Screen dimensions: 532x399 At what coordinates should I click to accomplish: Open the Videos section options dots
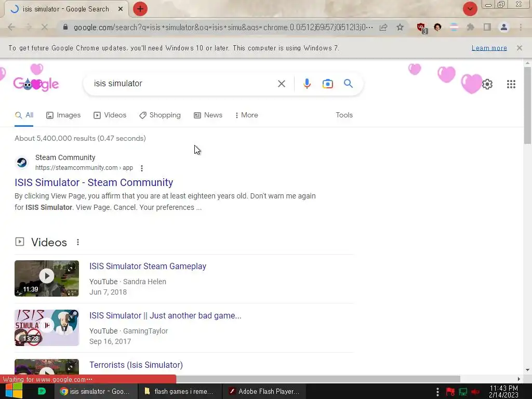[x=78, y=242]
